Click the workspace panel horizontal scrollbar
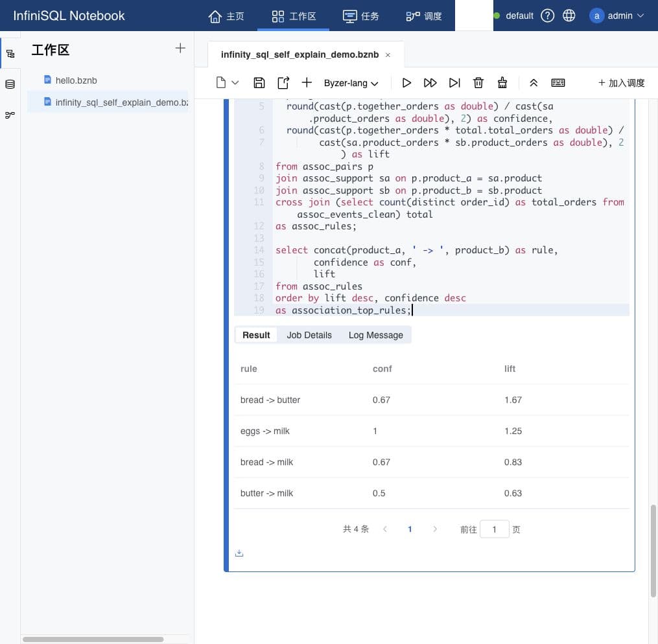Viewport: 658px width, 644px height. (93, 639)
